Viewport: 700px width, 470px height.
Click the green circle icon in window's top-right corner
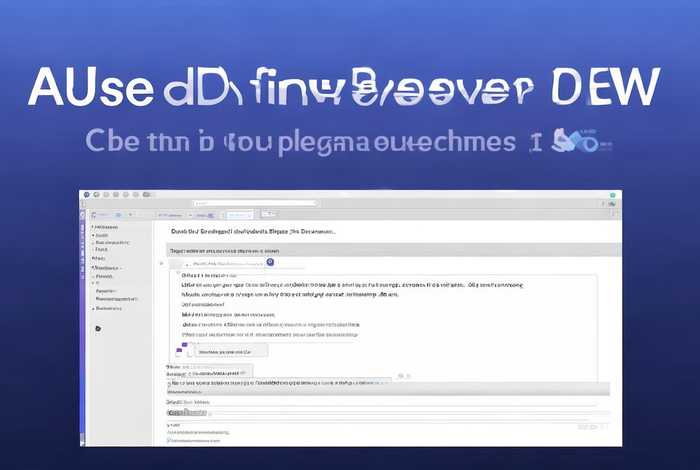[612, 194]
